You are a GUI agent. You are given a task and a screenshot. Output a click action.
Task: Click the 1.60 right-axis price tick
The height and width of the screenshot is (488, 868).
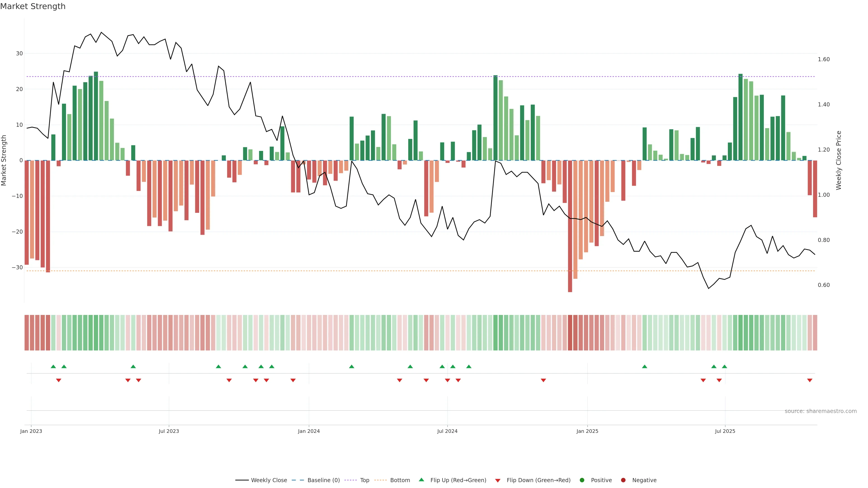click(823, 59)
